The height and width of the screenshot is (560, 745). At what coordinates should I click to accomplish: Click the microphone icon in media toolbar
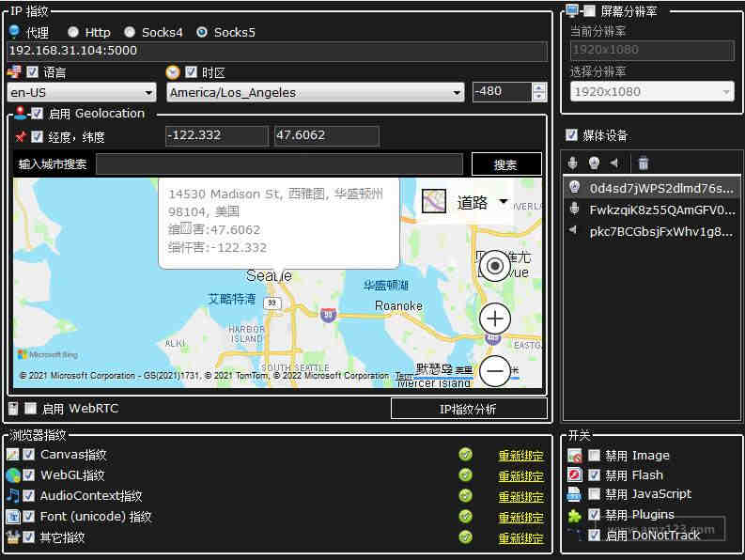click(x=572, y=163)
